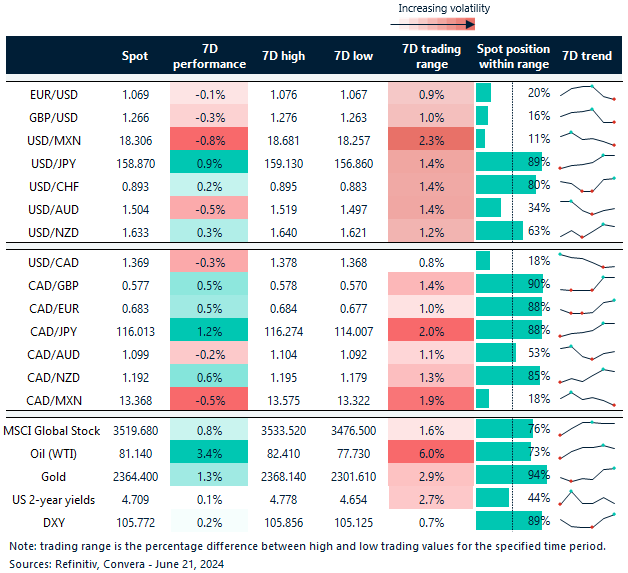The width and height of the screenshot is (628, 573).
Task: Click the 7D performance column header
Action: point(209,56)
